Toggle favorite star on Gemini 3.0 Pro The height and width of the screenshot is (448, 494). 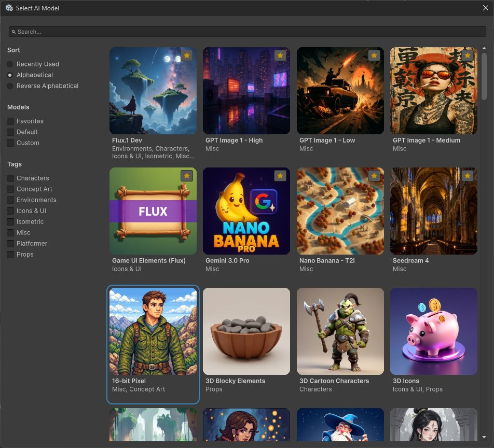click(x=280, y=176)
